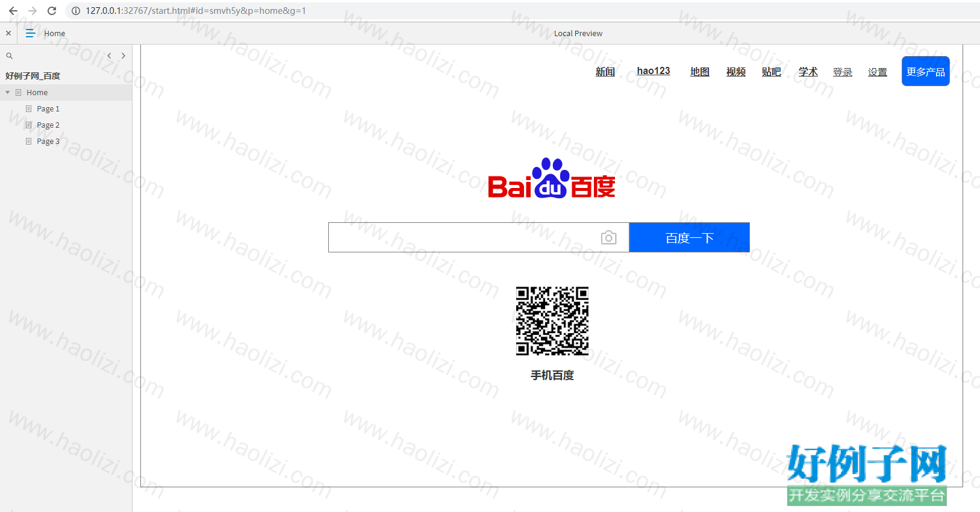The width and height of the screenshot is (980, 512).
Task: Focus the Baidu search input box
Action: tap(479, 237)
